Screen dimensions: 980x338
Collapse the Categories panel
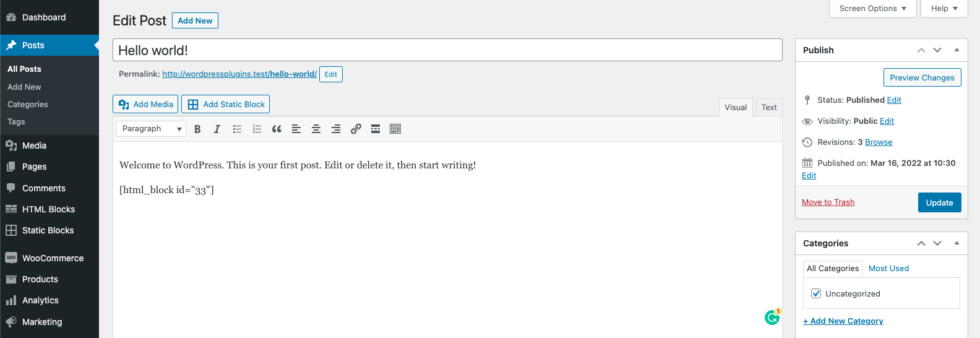(x=956, y=243)
